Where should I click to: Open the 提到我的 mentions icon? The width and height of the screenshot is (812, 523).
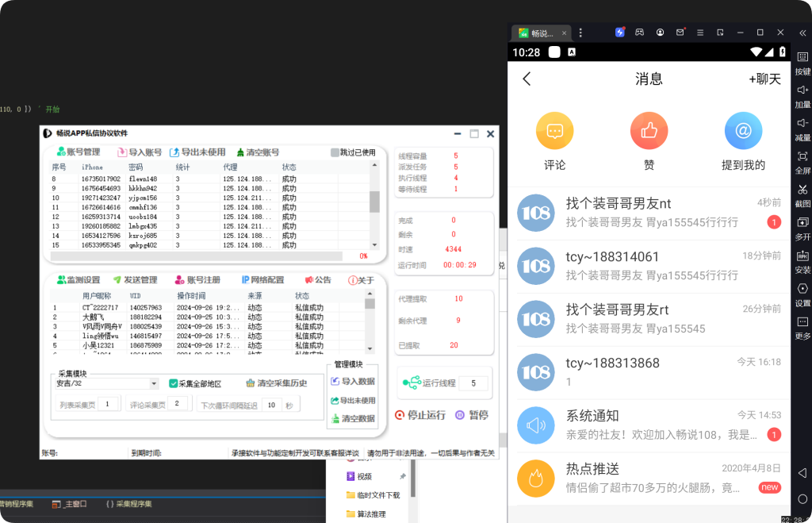click(743, 131)
